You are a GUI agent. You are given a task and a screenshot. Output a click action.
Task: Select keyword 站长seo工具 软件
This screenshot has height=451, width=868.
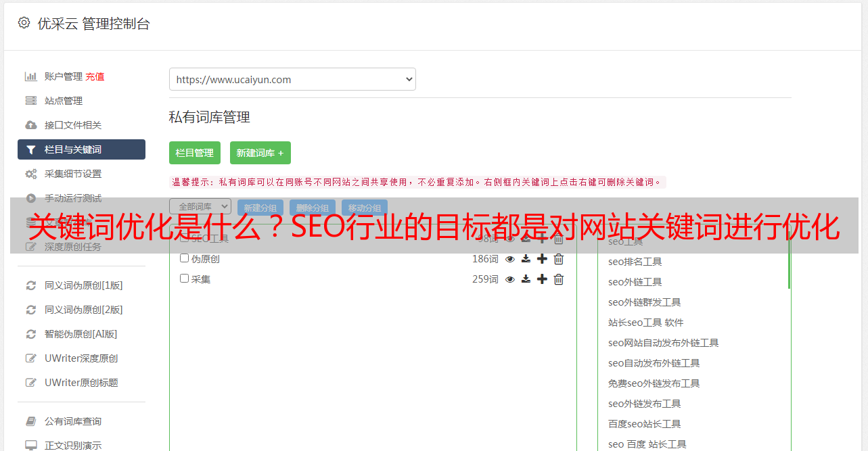click(x=646, y=323)
